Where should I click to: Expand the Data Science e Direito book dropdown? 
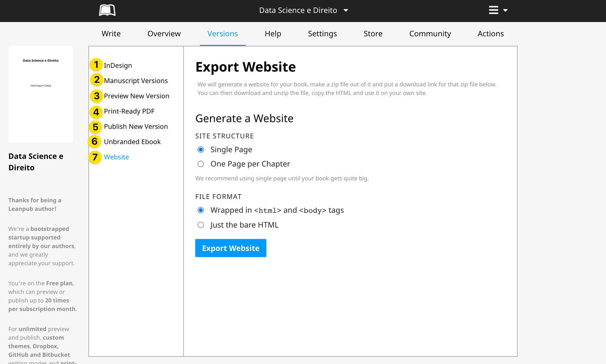point(304,10)
